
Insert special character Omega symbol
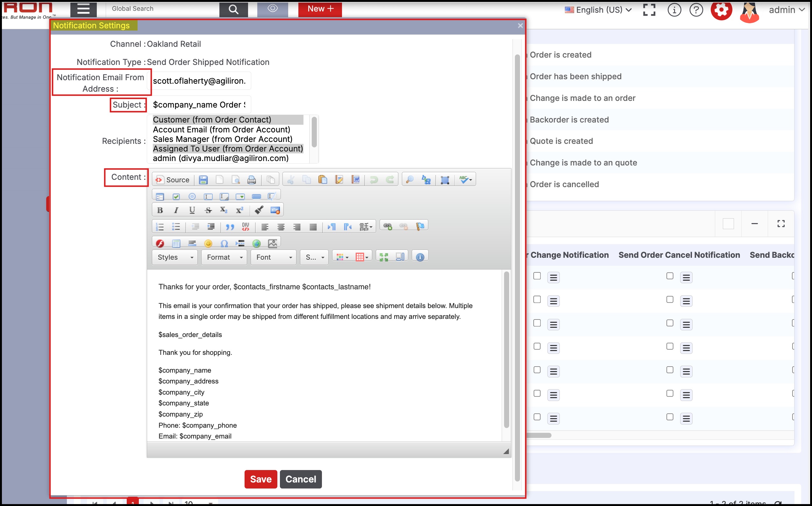224,243
